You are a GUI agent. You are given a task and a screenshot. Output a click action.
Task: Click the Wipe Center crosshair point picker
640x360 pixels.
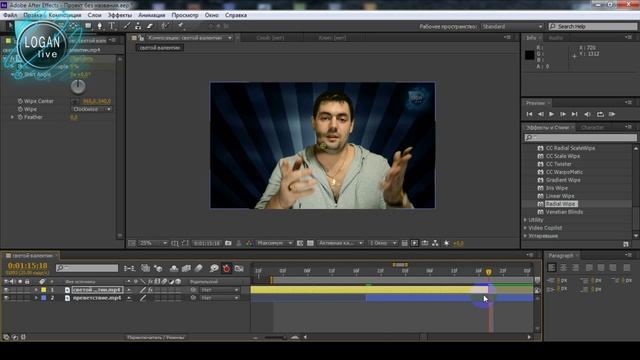click(x=75, y=101)
